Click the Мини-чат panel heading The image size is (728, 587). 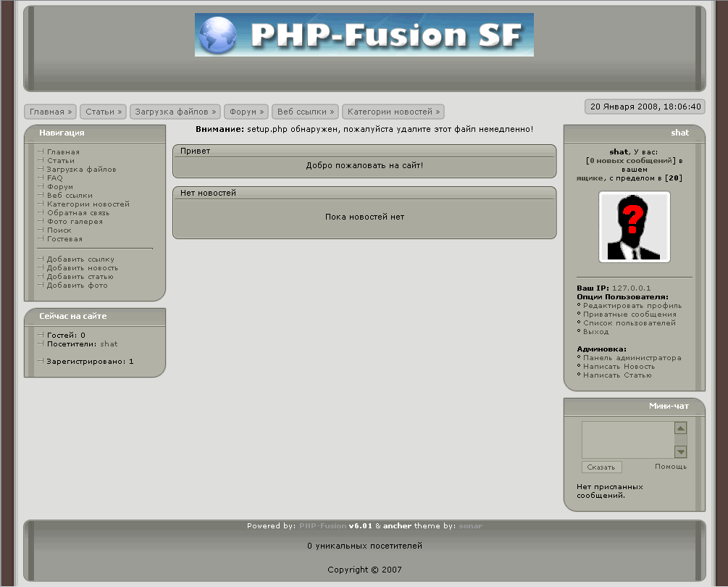point(669,406)
